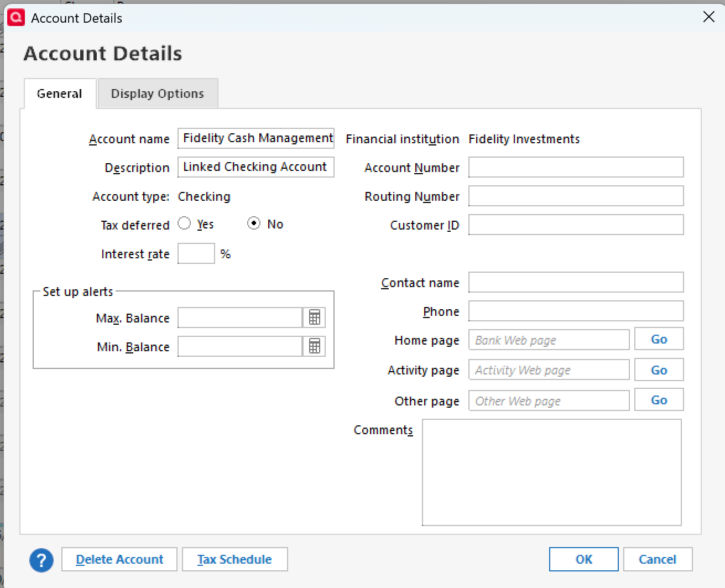Focus the Phone field
The image size is (725, 588).
pyautogui.click(x=576, y=311)
